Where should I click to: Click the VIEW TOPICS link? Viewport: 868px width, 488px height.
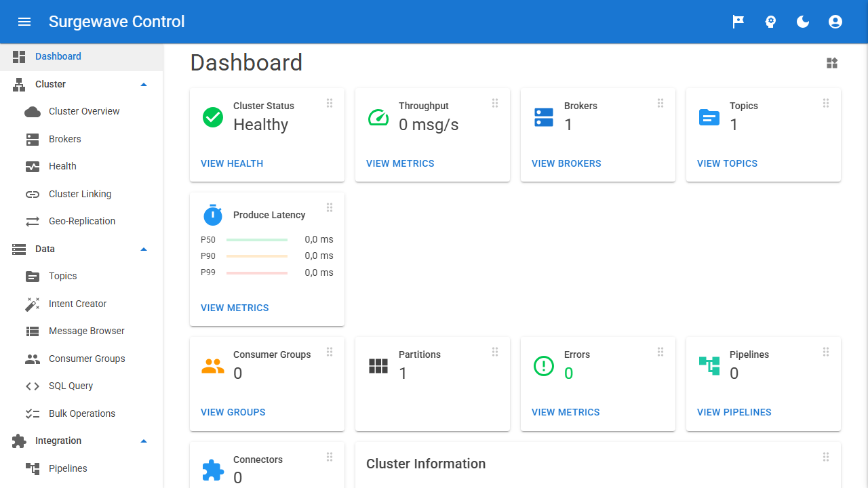(x=727, y=163)
